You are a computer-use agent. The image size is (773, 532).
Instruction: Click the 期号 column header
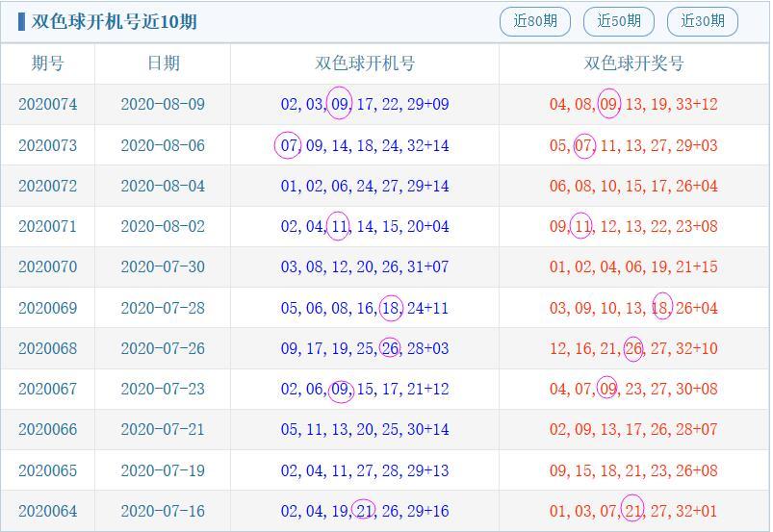(x=47, y=63)
